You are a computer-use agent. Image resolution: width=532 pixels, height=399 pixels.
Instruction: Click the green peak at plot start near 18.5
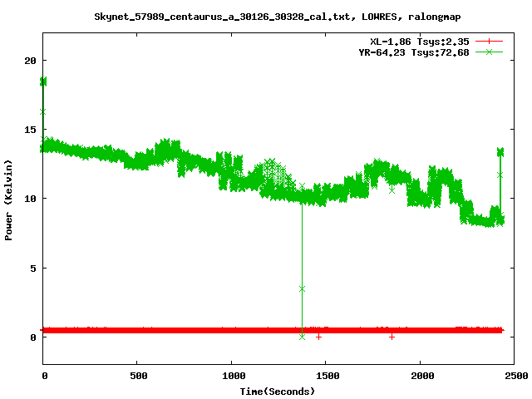[x=43, y=81]
